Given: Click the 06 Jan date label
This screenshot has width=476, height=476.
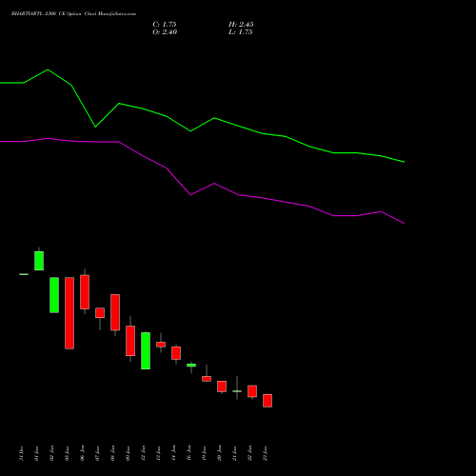Looking at the screenshot, I should [x=82, y=453].
